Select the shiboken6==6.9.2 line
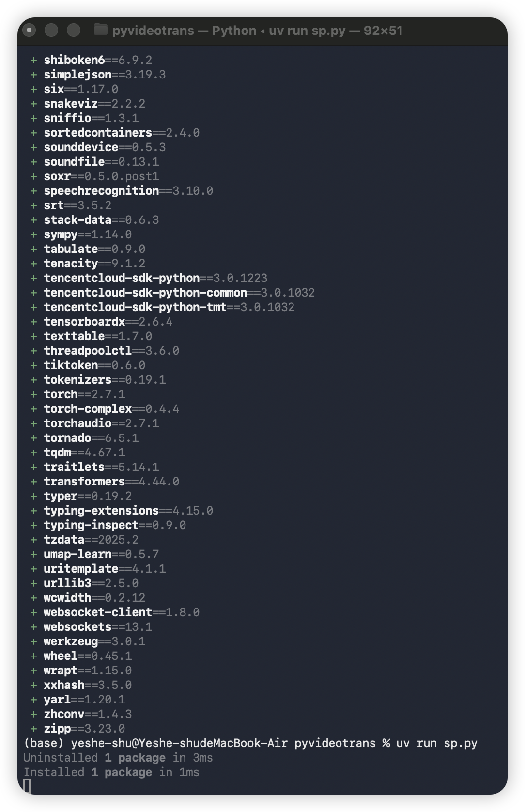The height and width of the screenshot is (812, 525). point(98,60)
